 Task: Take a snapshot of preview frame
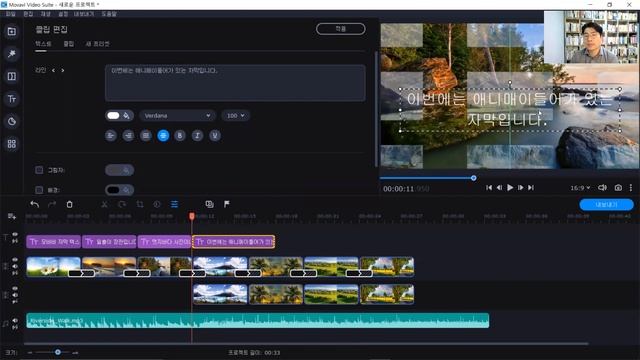coord(618,188)
